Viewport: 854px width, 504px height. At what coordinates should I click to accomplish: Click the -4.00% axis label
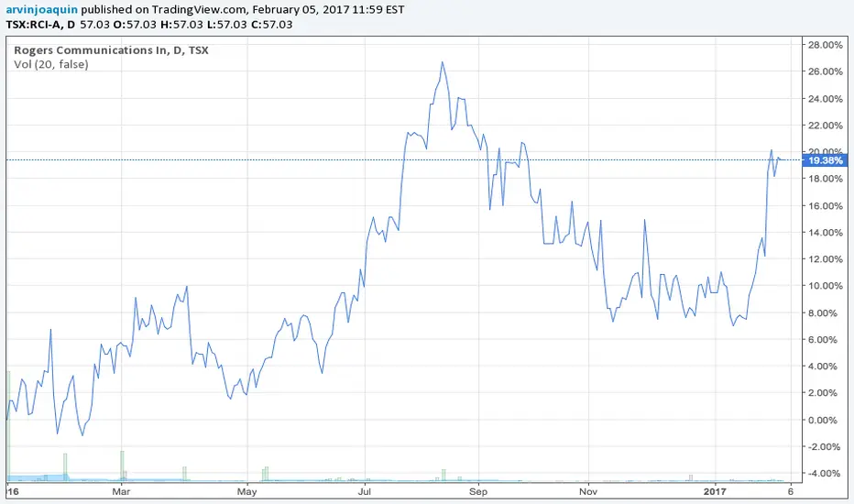825,473
